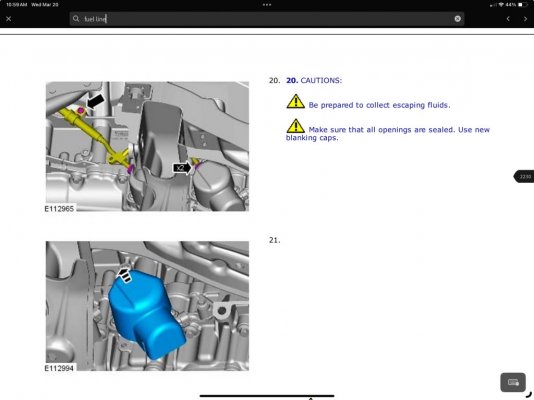Image resolution: width=534 pixels, height=400 pixels.
Task: Open the keyboard button in the bottom corner
Action: click(x=513, y=382)
